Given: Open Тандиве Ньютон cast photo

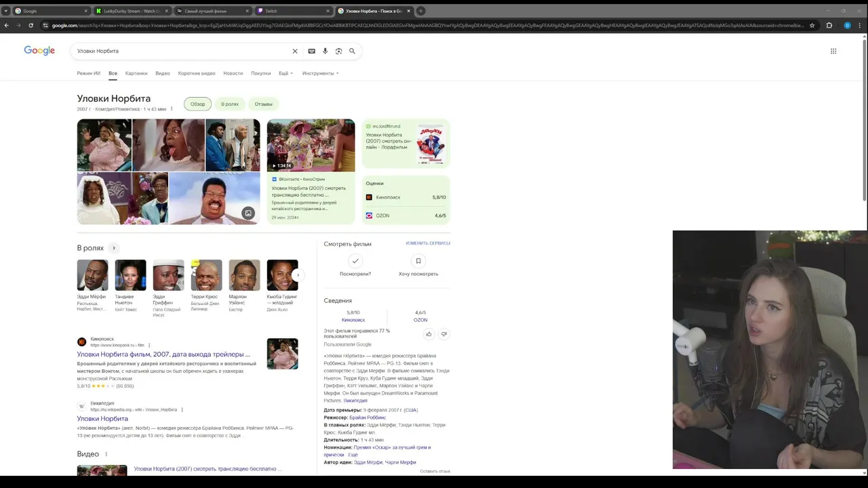Looking at the screenshot, I should pyautogui.click(x=130, y=275).
